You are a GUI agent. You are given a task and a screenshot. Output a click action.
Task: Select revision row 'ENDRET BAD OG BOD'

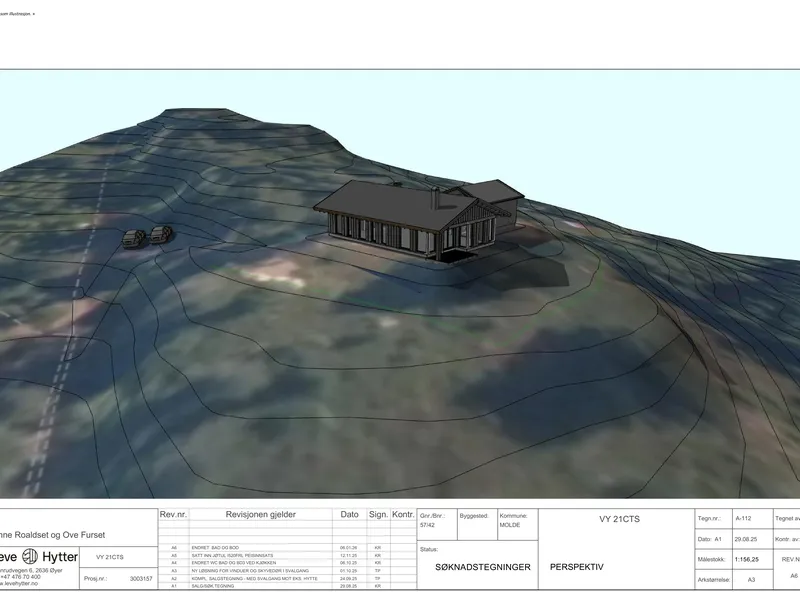point(215,547)
